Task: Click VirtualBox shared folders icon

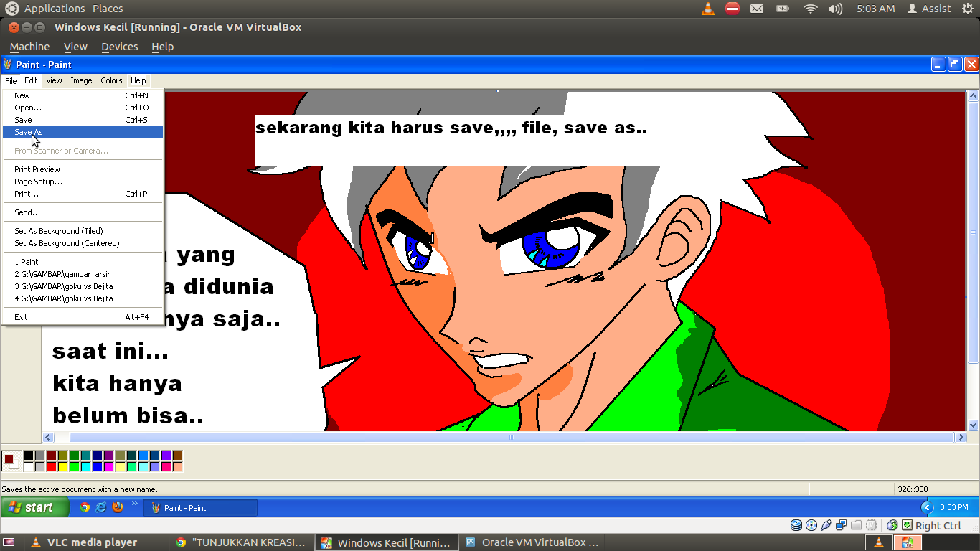Action: pyautogui.click(x=857, y=525)
